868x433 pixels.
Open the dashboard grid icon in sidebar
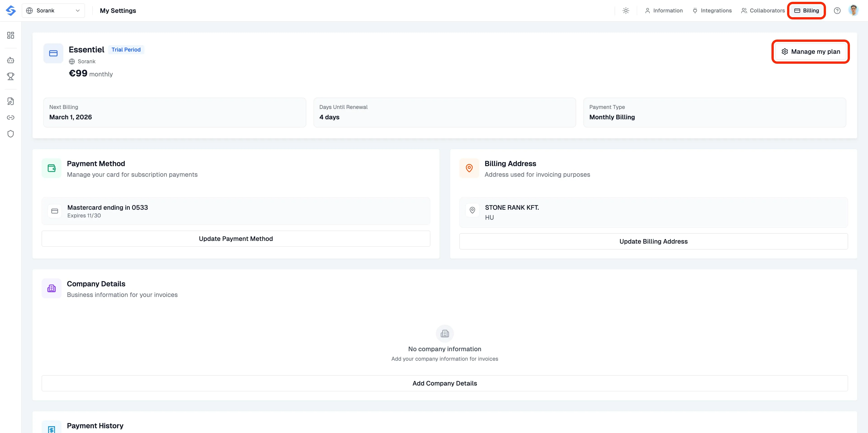point(11,35)
